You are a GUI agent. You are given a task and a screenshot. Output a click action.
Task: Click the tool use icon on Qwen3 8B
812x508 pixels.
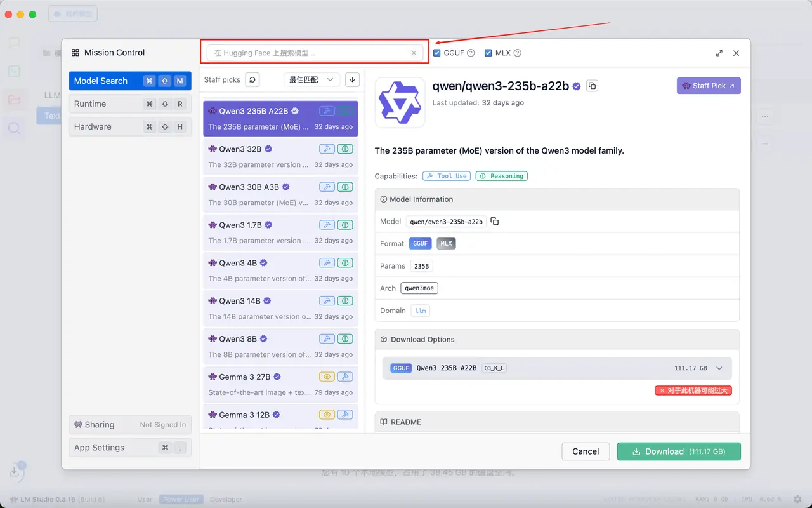point(327,340)
